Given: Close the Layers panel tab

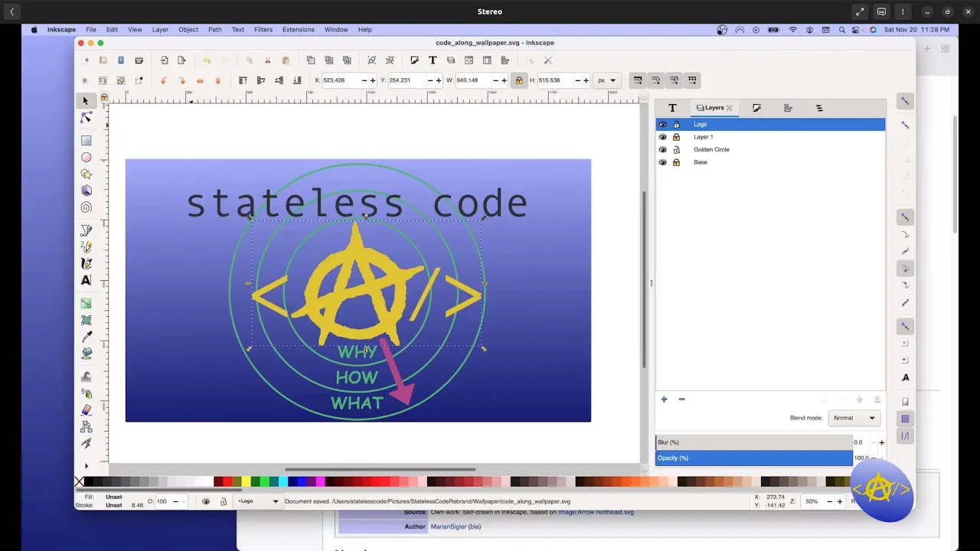Looking at the screenshot, I should point(730,108).
